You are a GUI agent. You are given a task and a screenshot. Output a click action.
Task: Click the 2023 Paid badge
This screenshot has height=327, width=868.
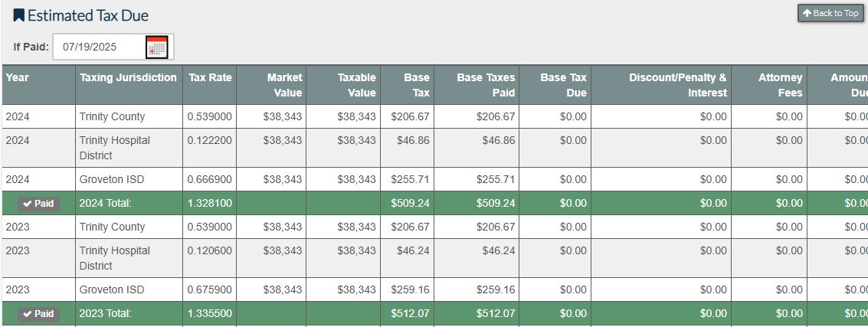click(38, 314)
